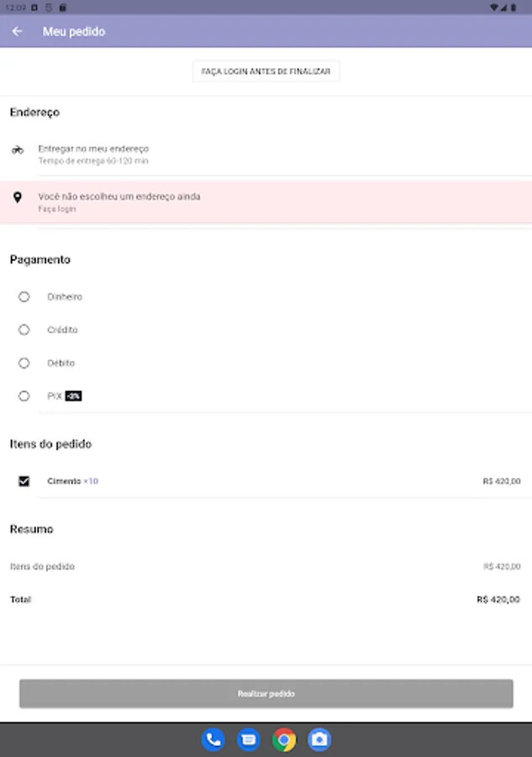Image resolution: width=532 pixels, height=757 pixels.
Task: Tap the location pin icon
Action: click(18, 198)
